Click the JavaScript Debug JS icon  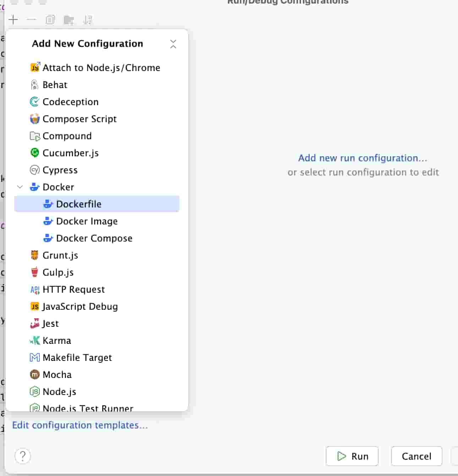[x=34, y=306]
